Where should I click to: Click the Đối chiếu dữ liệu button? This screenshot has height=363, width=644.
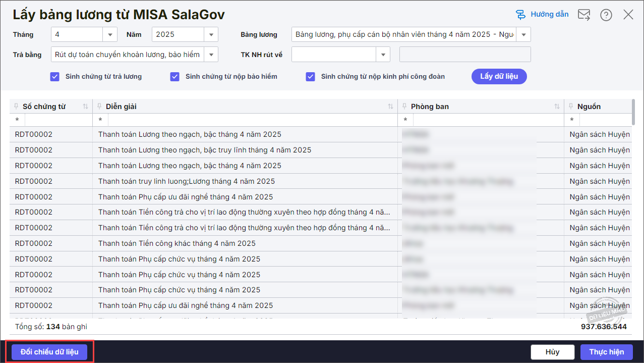point(49,352)
